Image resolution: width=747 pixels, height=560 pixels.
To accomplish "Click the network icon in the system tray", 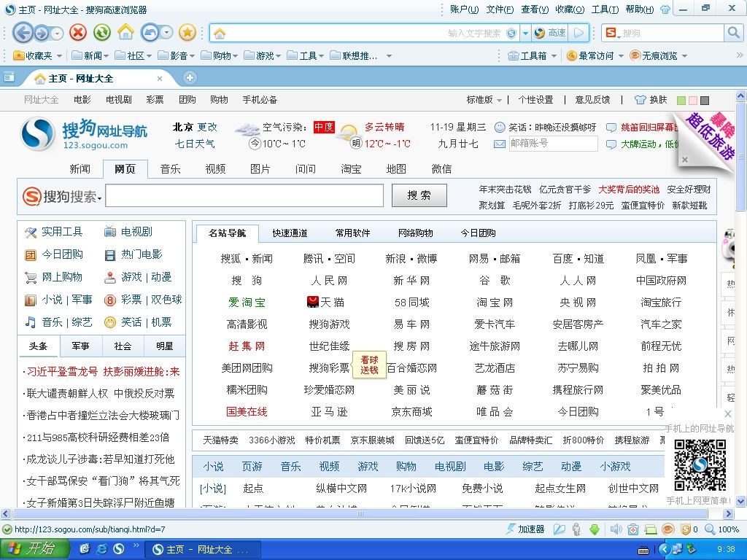I will click(x=677, y=549).
